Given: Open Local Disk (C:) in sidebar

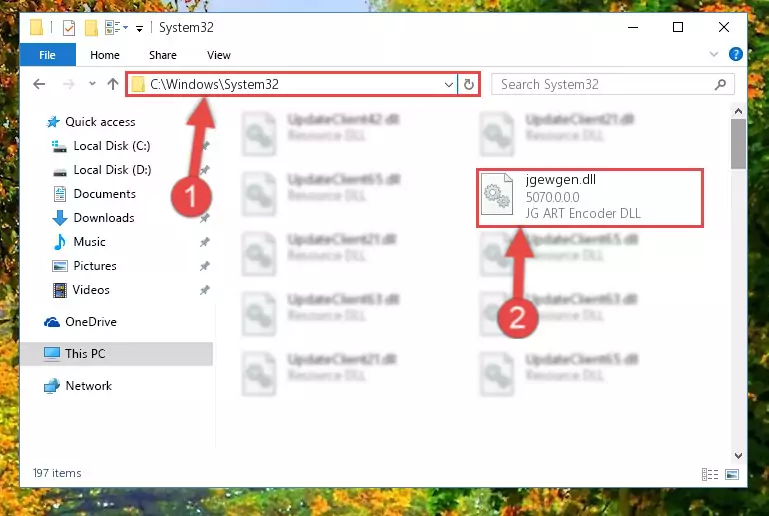Looking at the screenshot, I should pyautogui.click(x=112, y=146).
